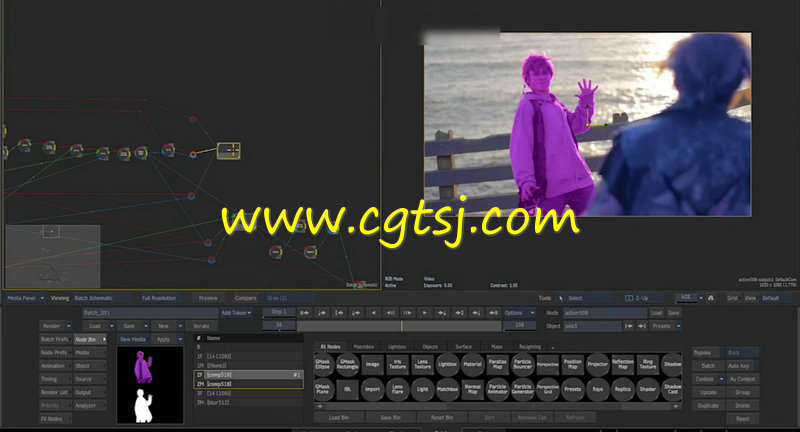The height and width of the screenshot is (432, 800).
Task: Pick the Import node
Action: [372, 389]
